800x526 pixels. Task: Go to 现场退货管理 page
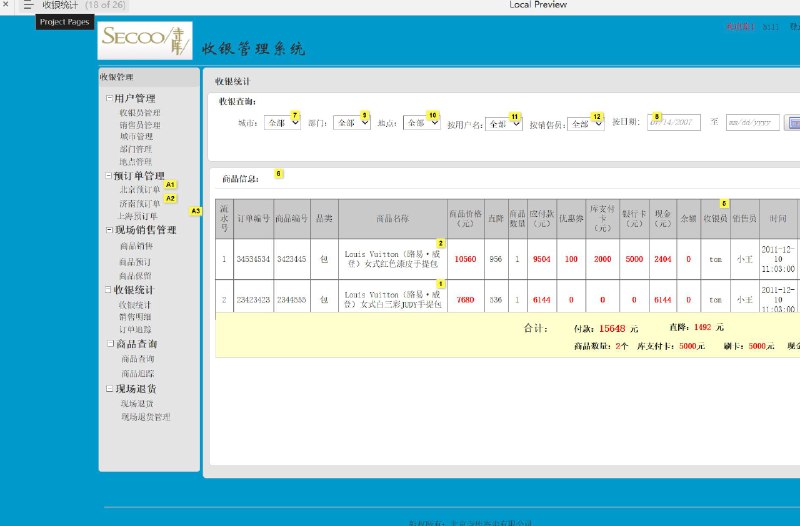click(x=146, y=417)
